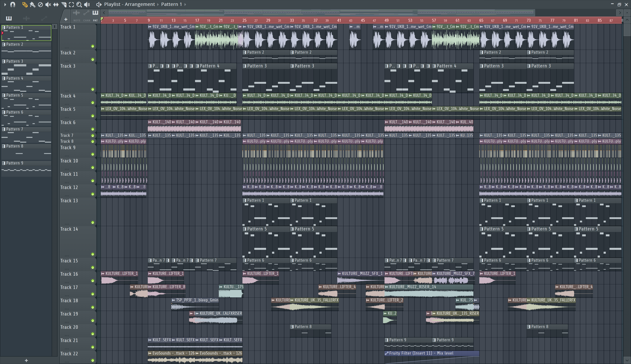Select the Track 2 header
The width and height of the screenshot is (631, 364).
tap(78, 56)
